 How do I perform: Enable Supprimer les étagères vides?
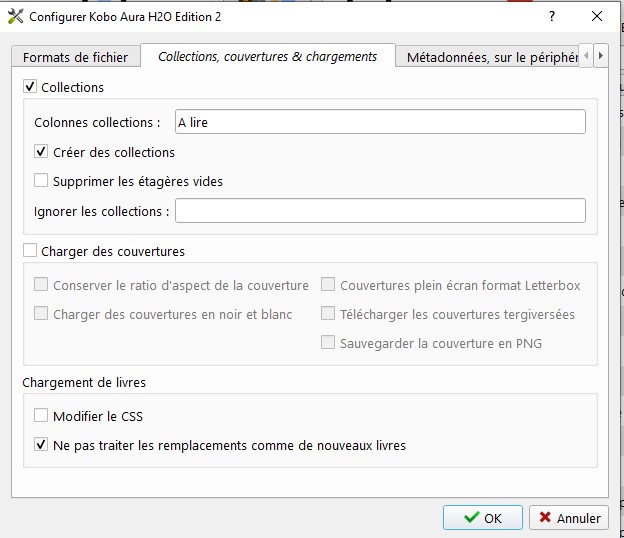click(x=41, y=181)
